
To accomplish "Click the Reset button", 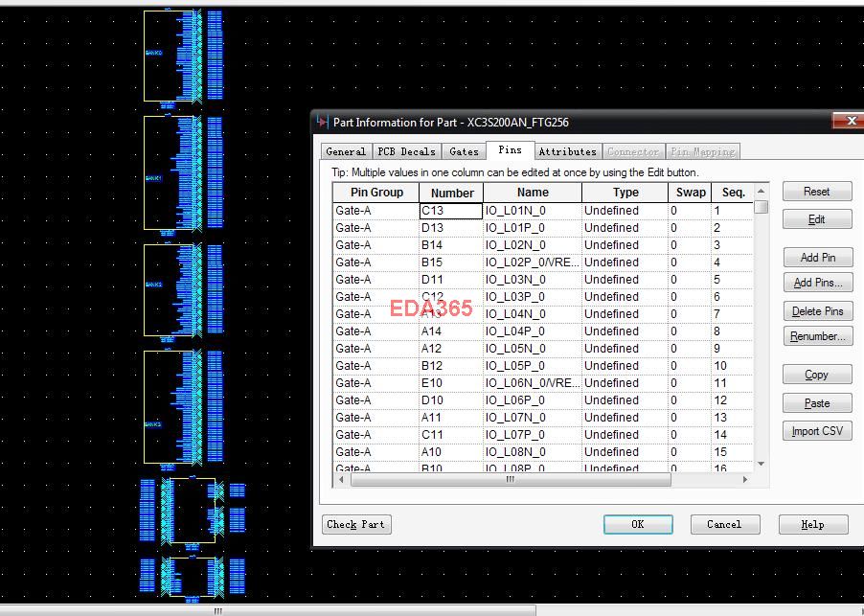I will click(x=817, y=192).
